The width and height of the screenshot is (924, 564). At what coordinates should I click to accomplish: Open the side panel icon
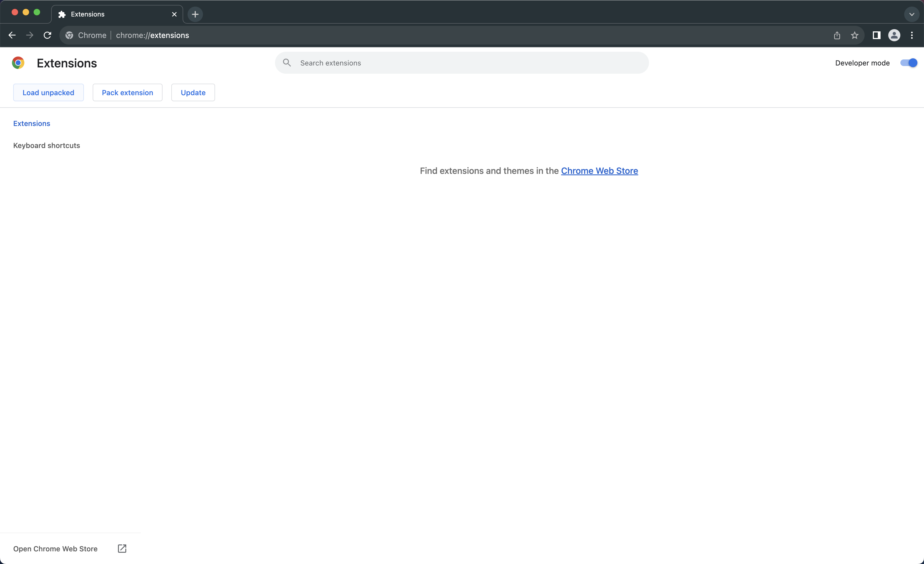click(876, 35)
